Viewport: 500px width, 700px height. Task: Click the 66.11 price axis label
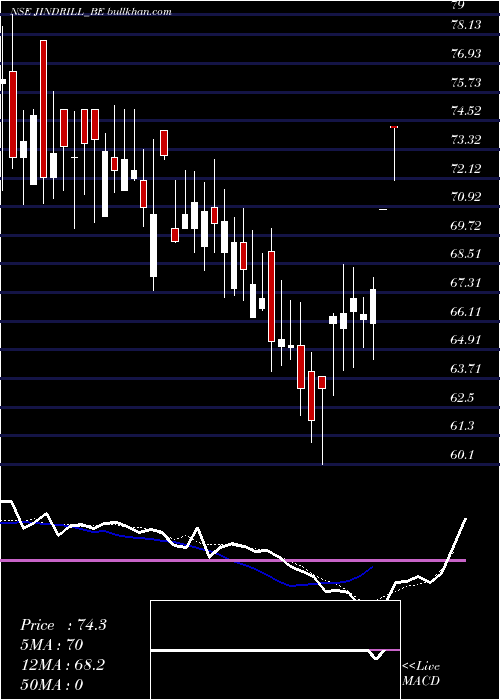click(466, 312)
